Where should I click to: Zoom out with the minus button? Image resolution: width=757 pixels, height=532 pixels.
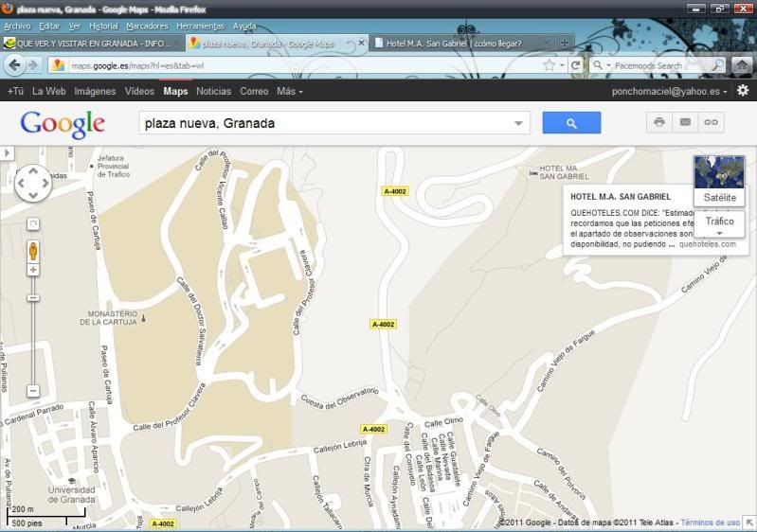point(33,391)
